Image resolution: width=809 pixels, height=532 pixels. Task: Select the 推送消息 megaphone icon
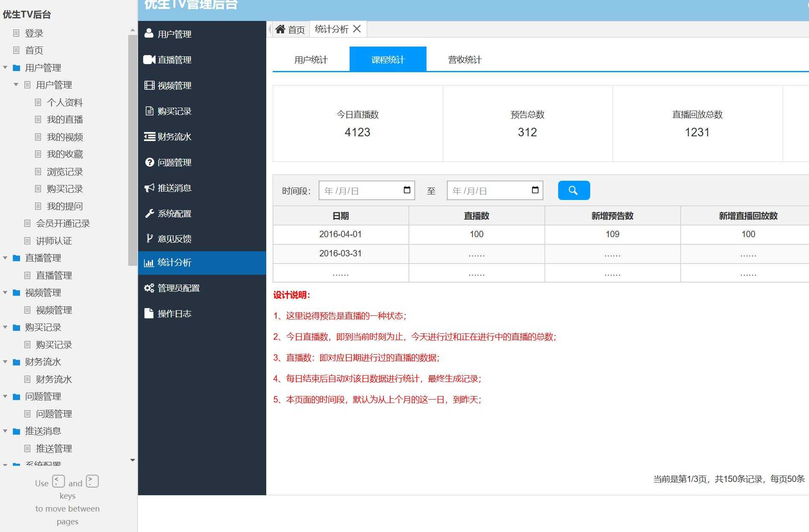pos(148,188)
